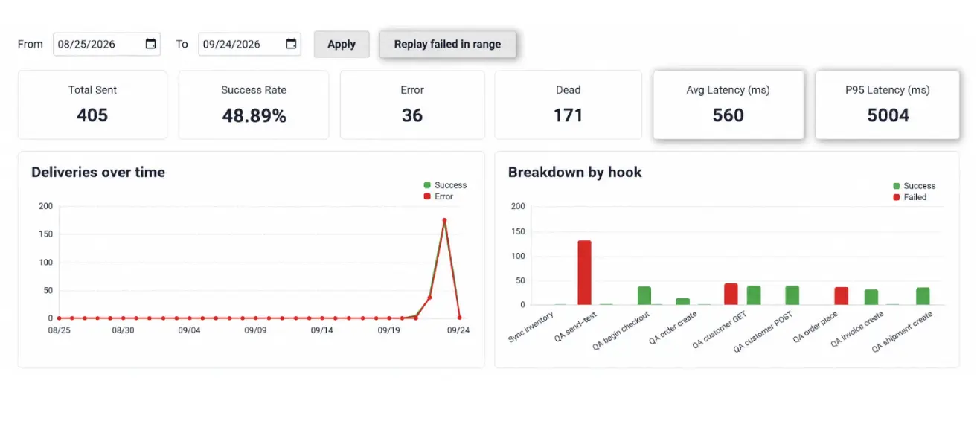Viewport: 980px width, 424px height.
Task: Click the green QA invoice create bar
Action: tap(871, 297)
